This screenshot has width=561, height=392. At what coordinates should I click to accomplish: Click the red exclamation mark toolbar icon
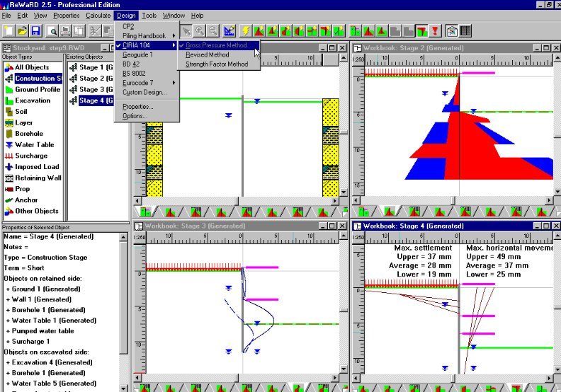pyautogui.click(x=435, y=31)
